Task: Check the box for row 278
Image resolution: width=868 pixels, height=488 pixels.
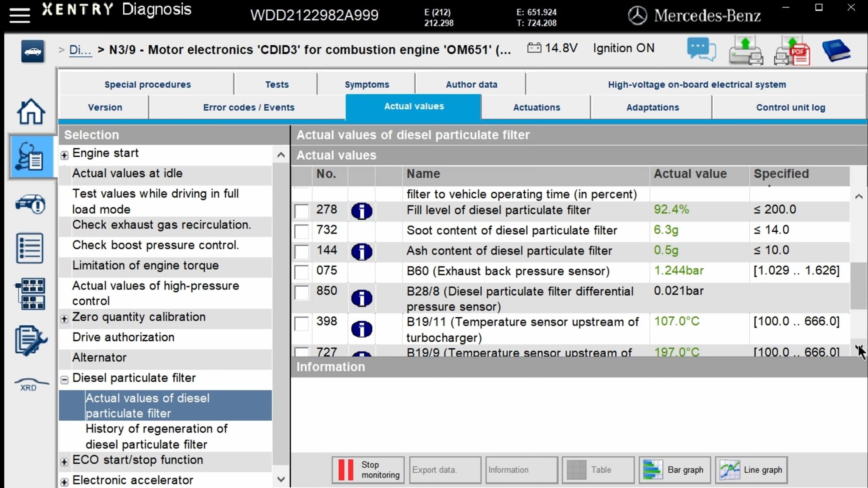Action: 302,211
